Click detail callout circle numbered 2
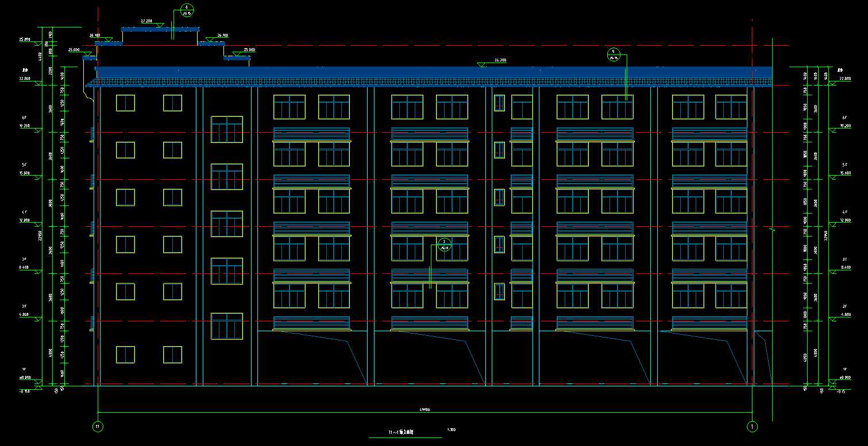 [x=444, y=245]
